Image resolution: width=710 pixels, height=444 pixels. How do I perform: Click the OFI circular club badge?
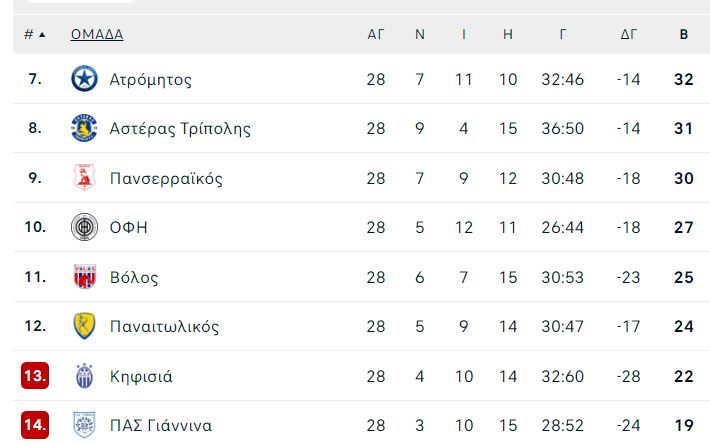point(84,227)
